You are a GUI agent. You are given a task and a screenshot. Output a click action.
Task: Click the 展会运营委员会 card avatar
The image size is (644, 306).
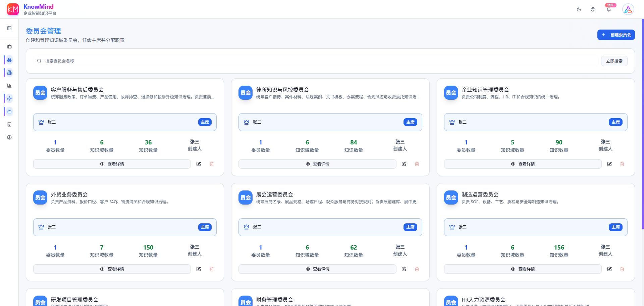(246, 198)
